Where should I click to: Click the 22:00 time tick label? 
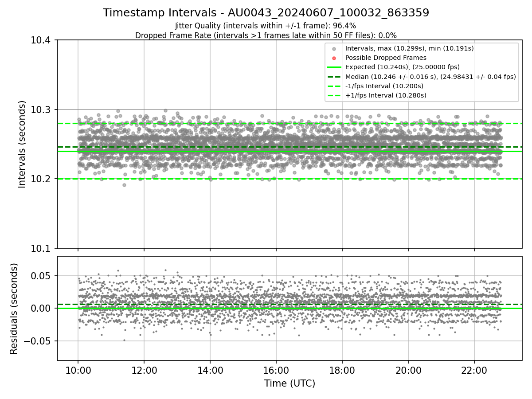(x=474, y=370)
